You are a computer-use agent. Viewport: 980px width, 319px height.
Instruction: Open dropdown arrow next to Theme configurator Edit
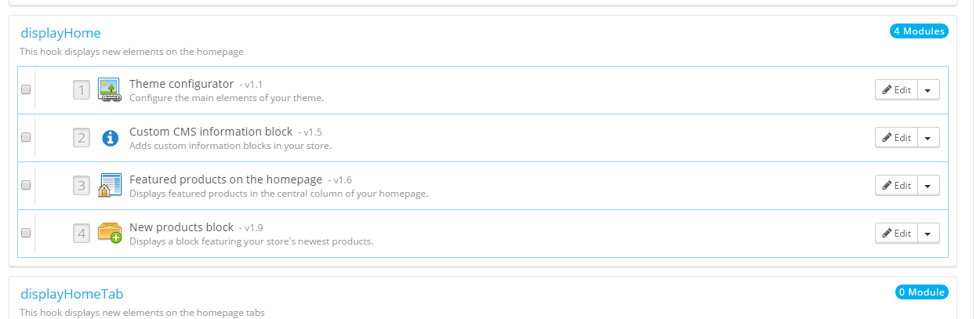pos(928,89)
